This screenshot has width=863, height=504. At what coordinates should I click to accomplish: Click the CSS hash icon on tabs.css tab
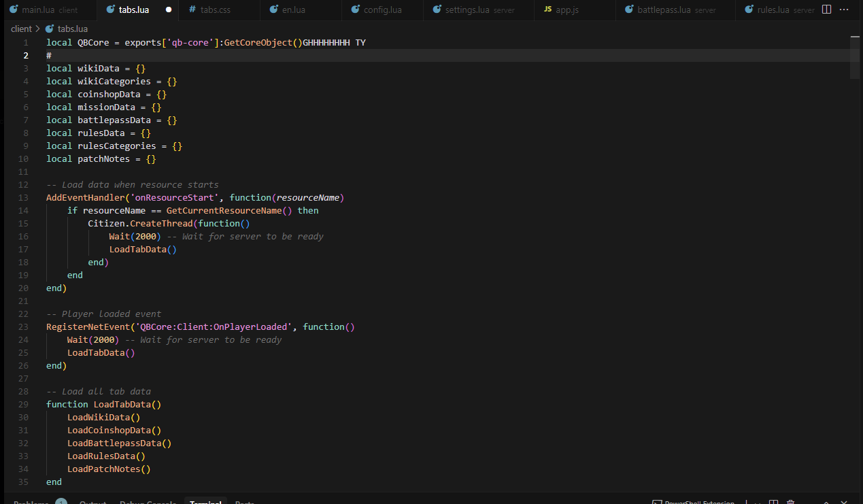[192, 10]
